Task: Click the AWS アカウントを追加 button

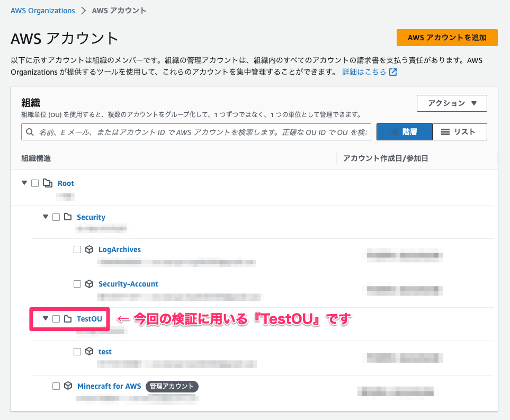Action: point(447,38)
